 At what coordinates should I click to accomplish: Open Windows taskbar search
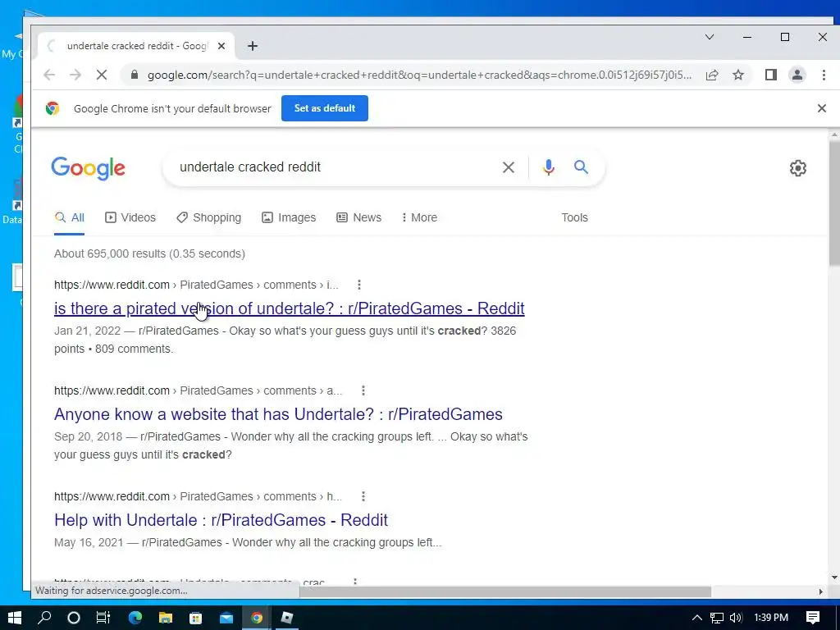pyautogui.click(x=44, y=618)
